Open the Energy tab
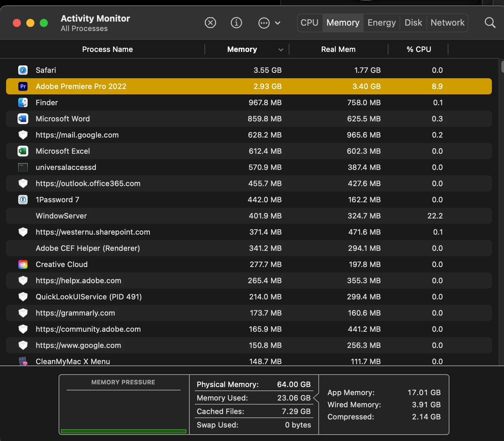This screenshot has height=441, width=504. click(x=382, y=23)
